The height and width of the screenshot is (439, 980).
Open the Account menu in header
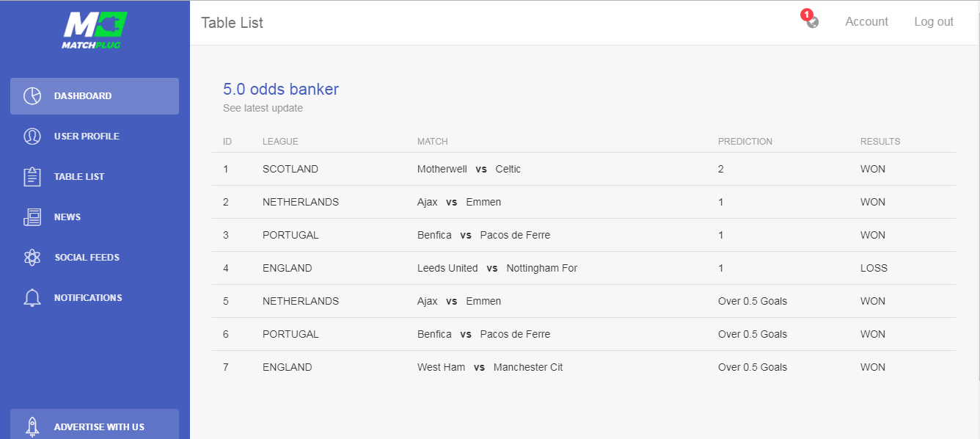866,22
